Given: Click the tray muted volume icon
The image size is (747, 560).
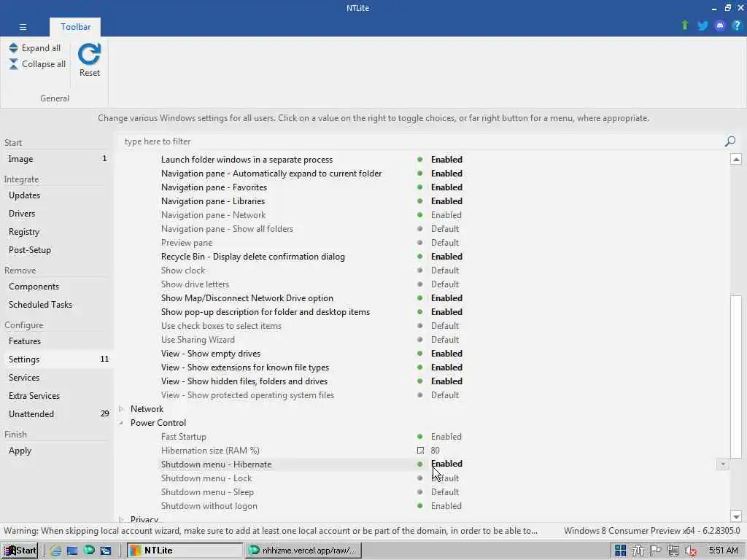Looking at the screenshot, I should click(690, 551).
